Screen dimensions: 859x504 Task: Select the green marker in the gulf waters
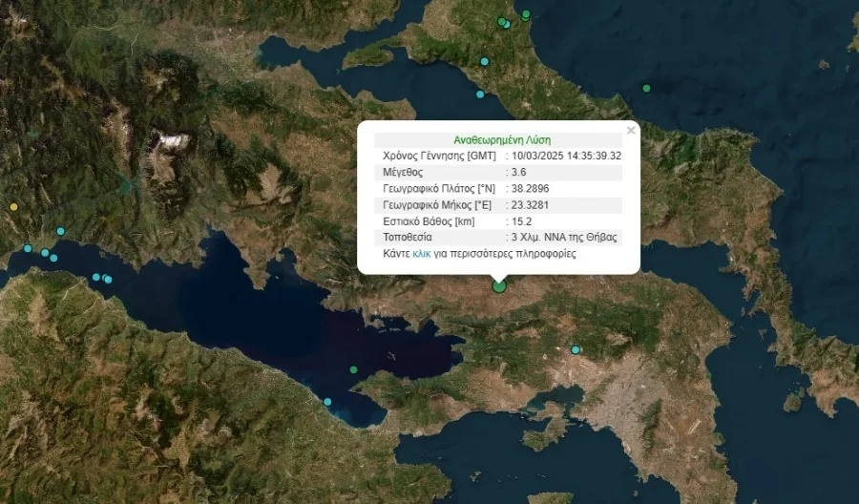(353, 369)
